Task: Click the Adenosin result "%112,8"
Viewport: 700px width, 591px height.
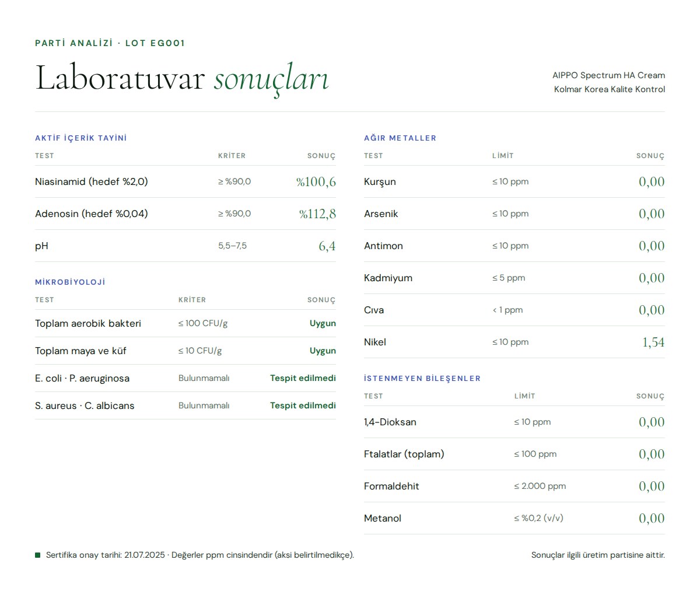Action: (x=317, y=214)
